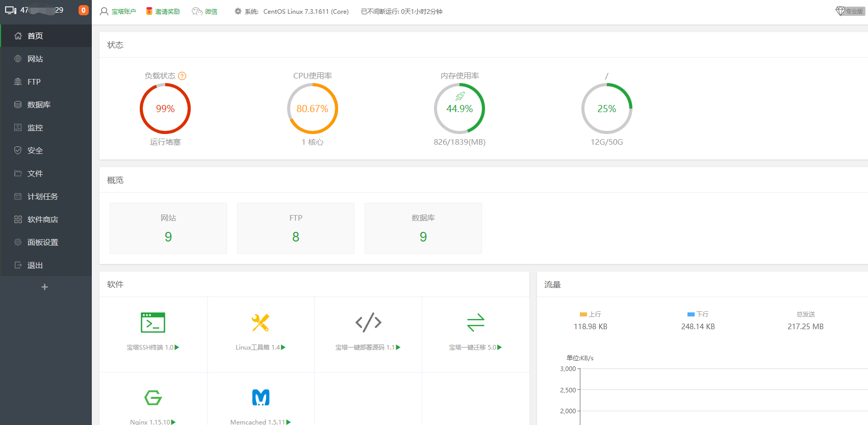Open the FTP overview card showing 8
The image size is (868, 425).
point(296,228)
